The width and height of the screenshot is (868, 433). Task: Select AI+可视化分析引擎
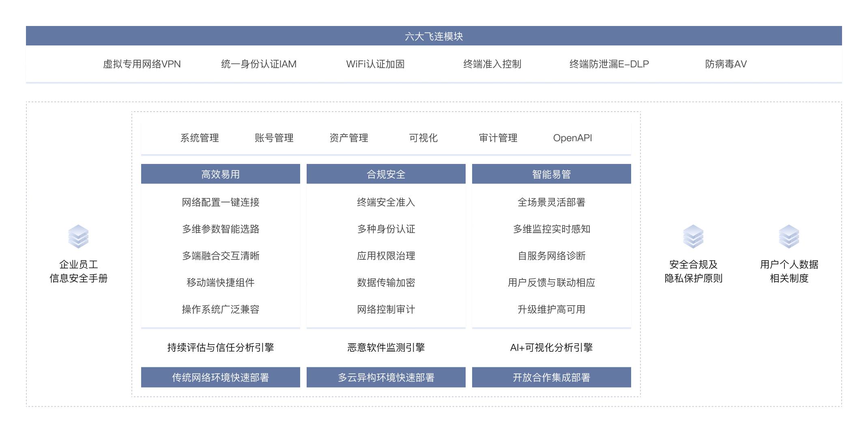552,347
